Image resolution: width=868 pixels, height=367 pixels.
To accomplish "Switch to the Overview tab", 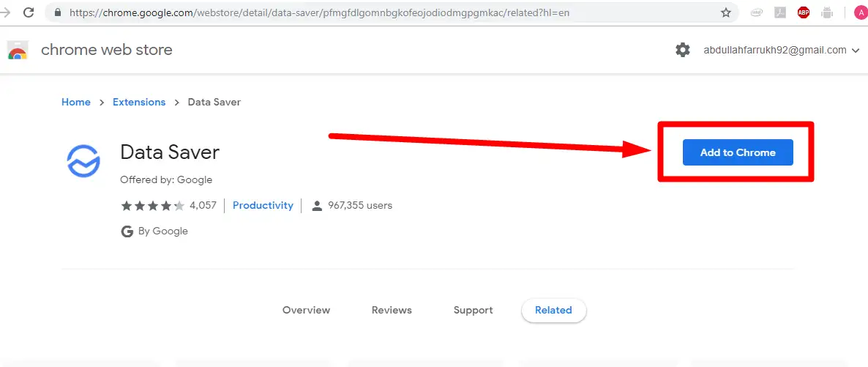I will pos(306,310).
